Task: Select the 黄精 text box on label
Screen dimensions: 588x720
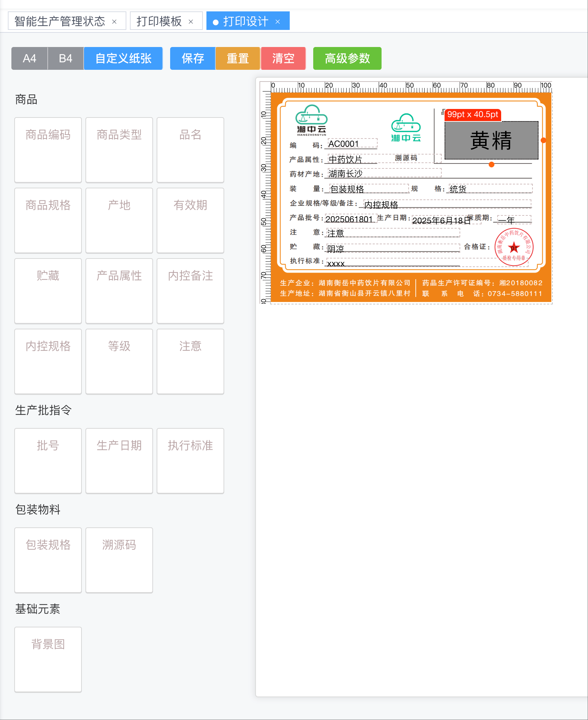Action: click(x=491, y=140)
